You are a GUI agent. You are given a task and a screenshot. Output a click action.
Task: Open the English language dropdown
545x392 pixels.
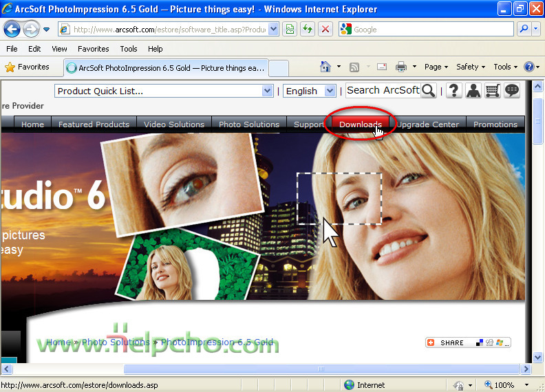309,91
